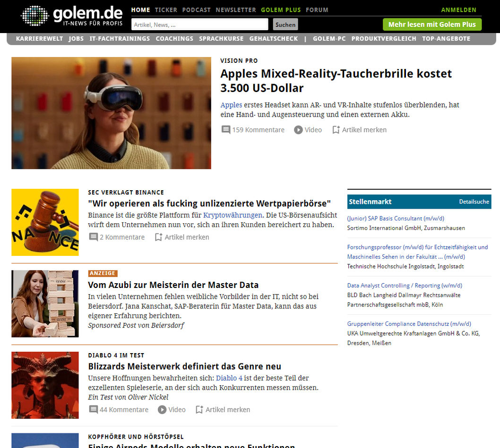Open the Apple Mixed-Reality-Taucherbrille headline
The image size is (500, 448).
(336, 81)
